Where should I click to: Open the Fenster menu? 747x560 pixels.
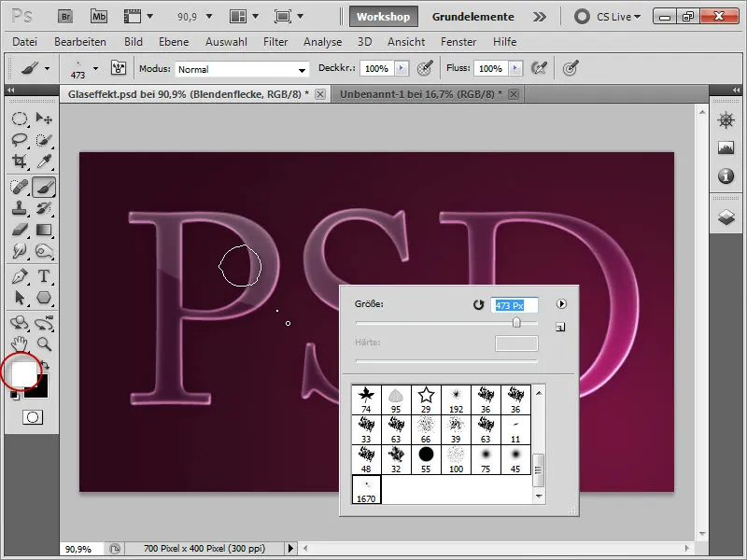tap(458, 42)
